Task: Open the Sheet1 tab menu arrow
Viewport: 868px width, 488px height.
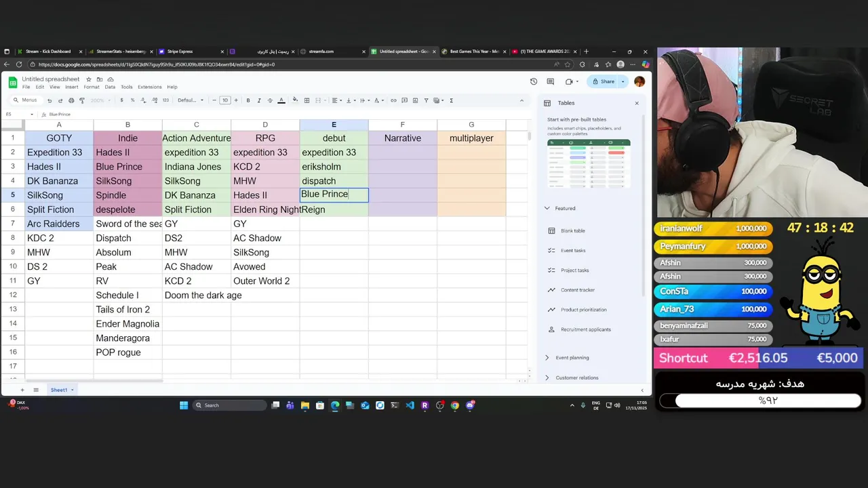Action: point(72,390)
